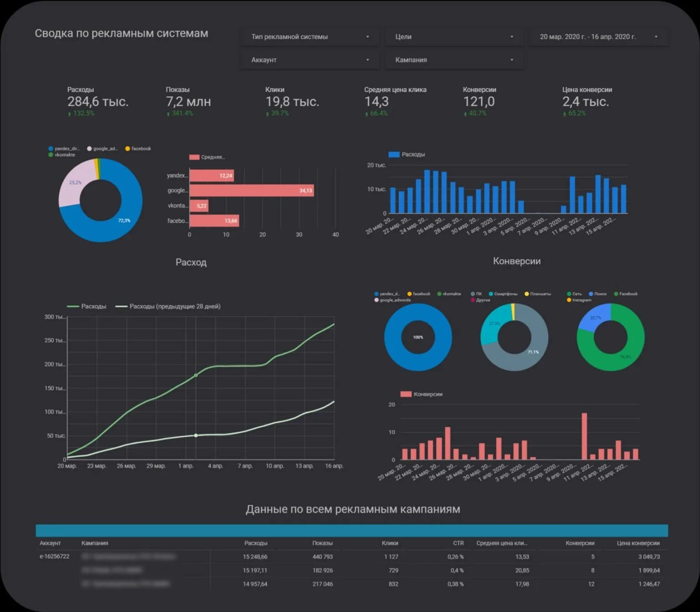Click the Средняя legend swatch of bar chart
The image size is (700, 612).
(x=194, y=157)
